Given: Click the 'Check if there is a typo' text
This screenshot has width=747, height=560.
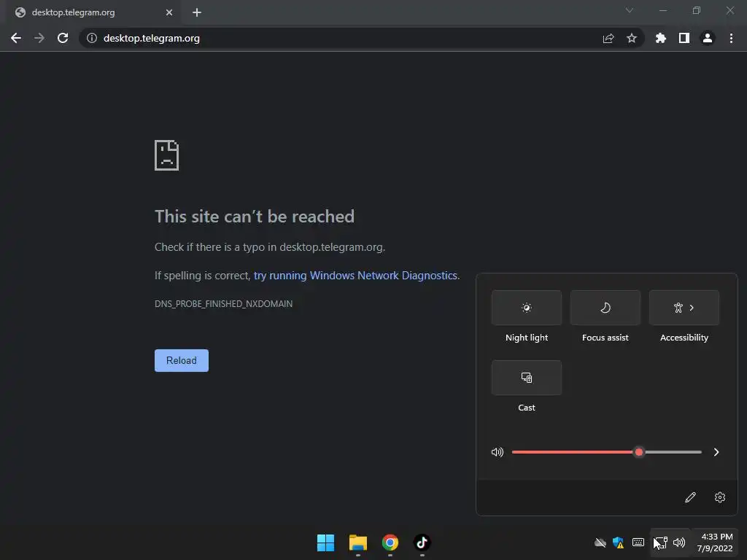Looking at the screenshot, I should (x=270, y=247).
